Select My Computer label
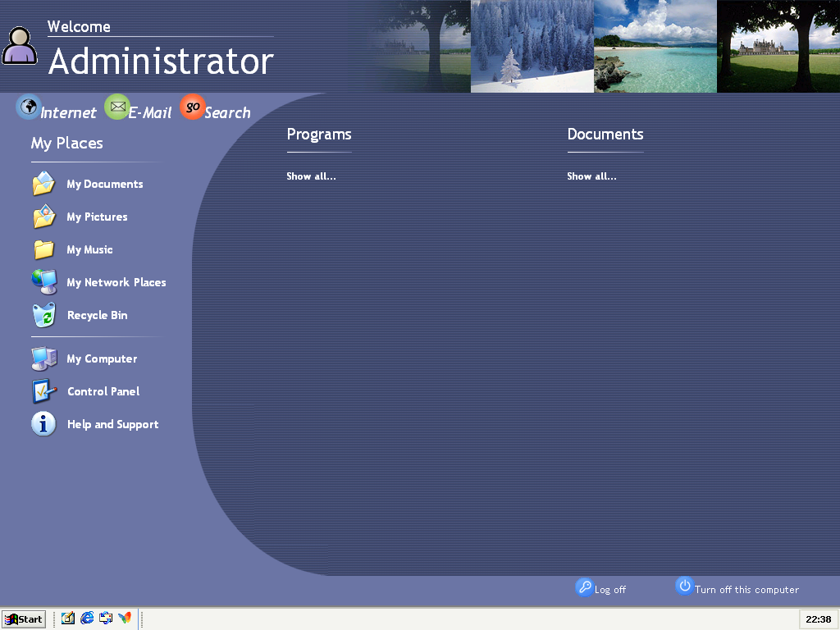The image size is (840, 630). [x=102, y=359]
